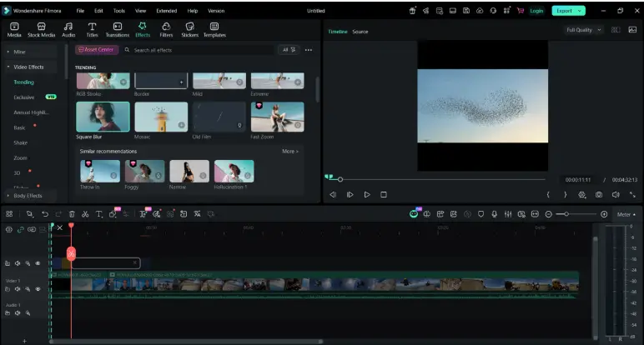
Task: Open the Tools menu
Action: 118,11
